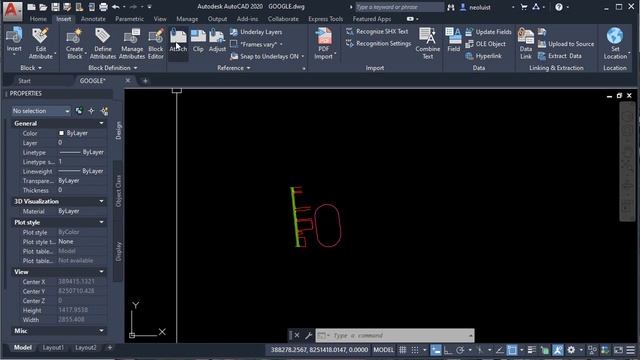Click Quick Select icon in Properties palette
Image resolution: width=640 pixels, height=360 pixels.
tap(104, 111)
